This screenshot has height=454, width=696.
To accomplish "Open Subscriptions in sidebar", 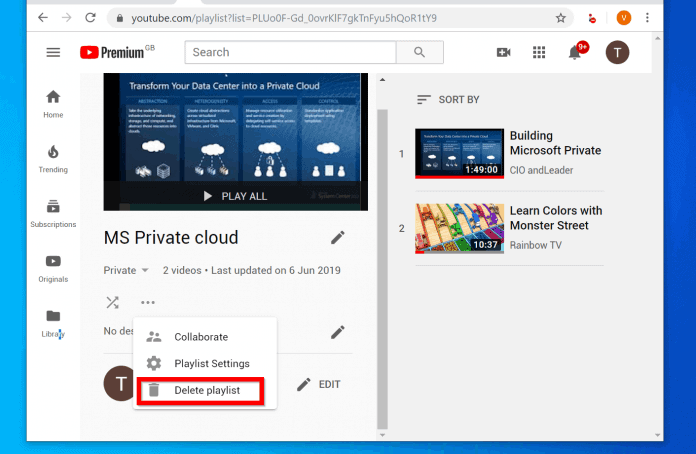I will click(53, 213).
